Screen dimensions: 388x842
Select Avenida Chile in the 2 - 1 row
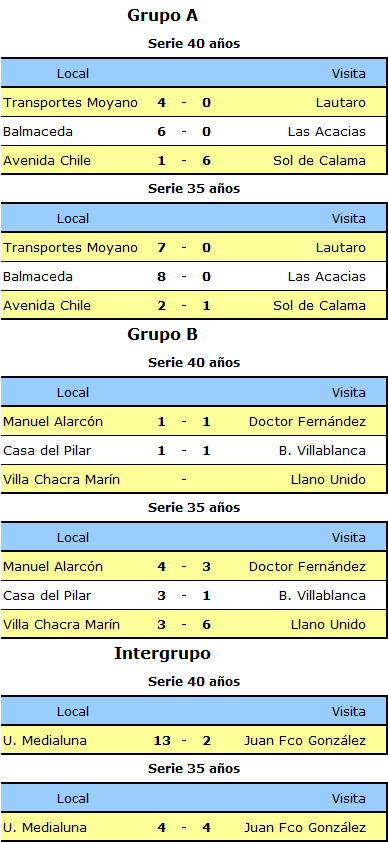[x=47, y=306]
